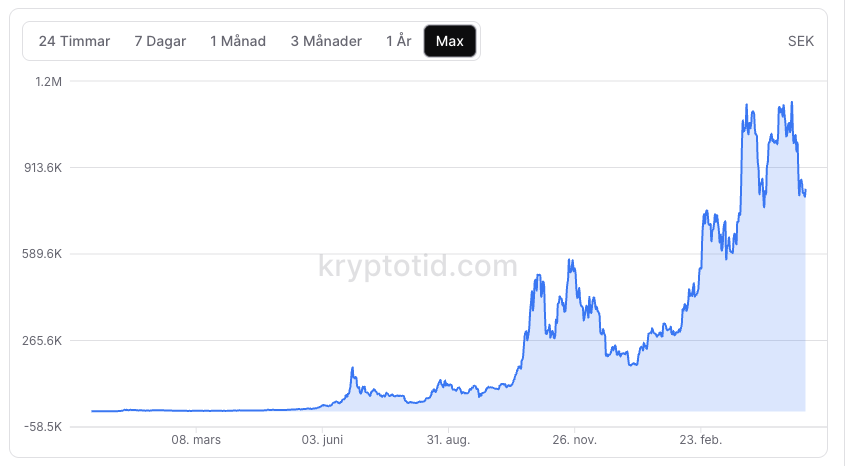Click the 913.6K y-axis value
The image size is (862, 466).
point(43,167)
